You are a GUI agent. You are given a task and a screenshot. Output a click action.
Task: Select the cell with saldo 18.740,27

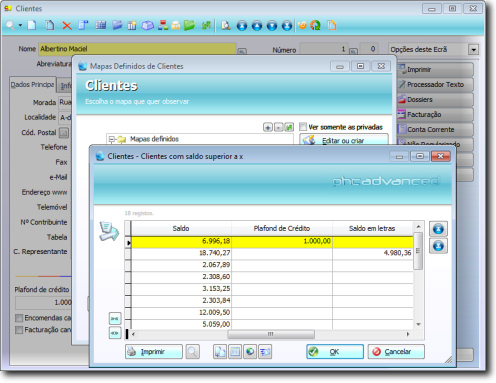pos(181,253)
